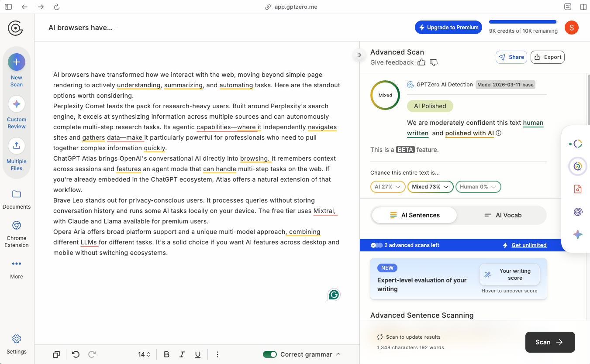Apply bold formatting in the editor toolbar
This screenshot has height=364, width=590.
(x=166, y=354)
